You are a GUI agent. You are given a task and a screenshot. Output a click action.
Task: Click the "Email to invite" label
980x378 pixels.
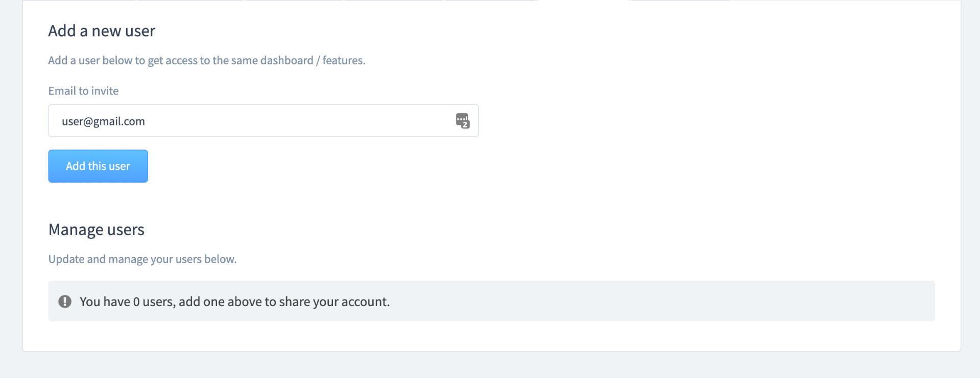pos(83,91)
